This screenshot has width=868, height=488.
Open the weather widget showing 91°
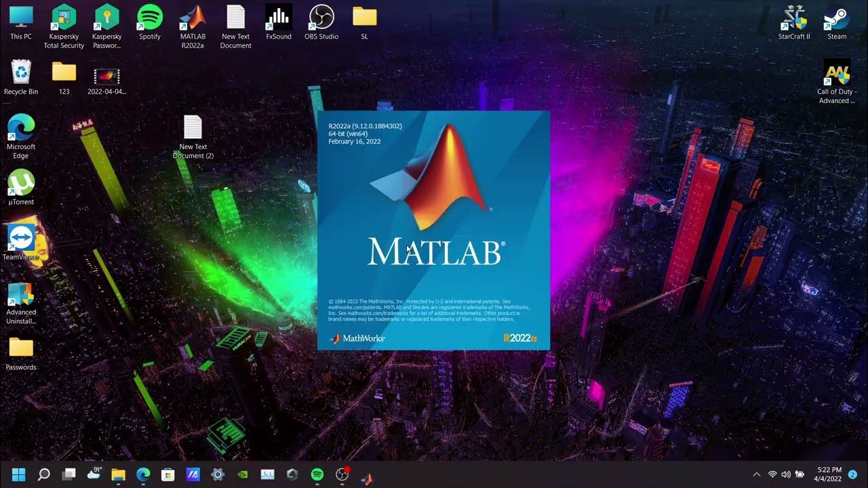coord(94,474)
